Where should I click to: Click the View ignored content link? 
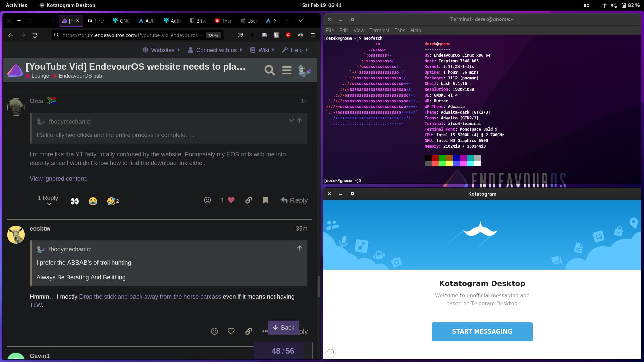(x=58, y=179)
